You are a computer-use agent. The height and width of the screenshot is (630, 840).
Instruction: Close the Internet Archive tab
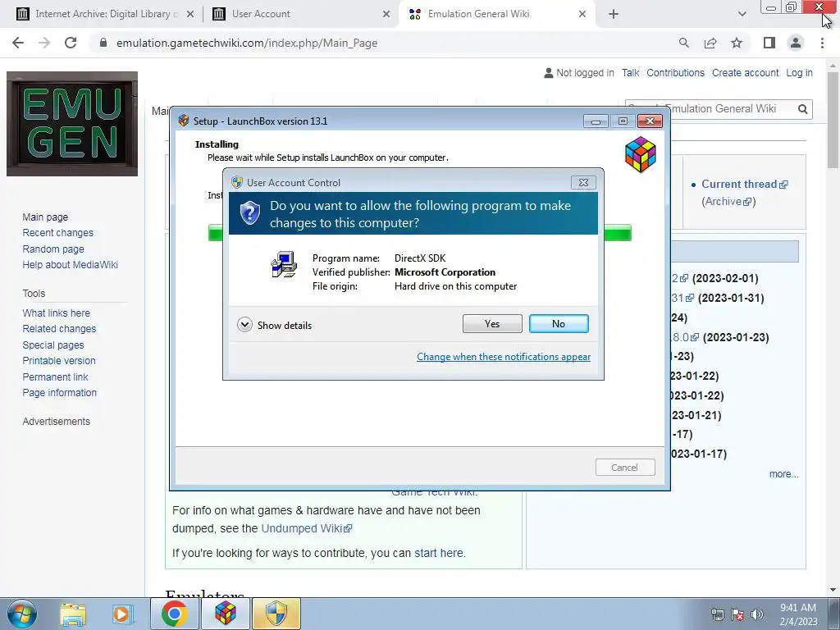(x=190, y=15)
